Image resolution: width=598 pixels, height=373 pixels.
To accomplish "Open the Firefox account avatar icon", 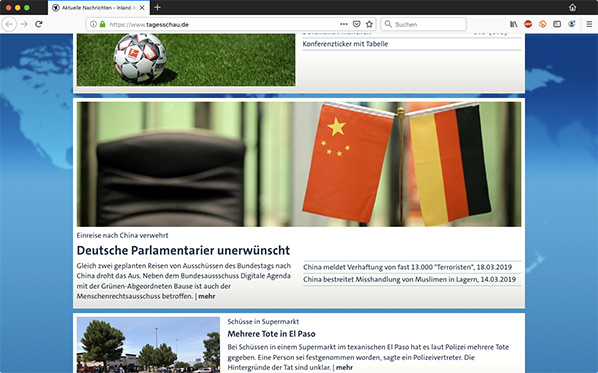I will 571,24.
